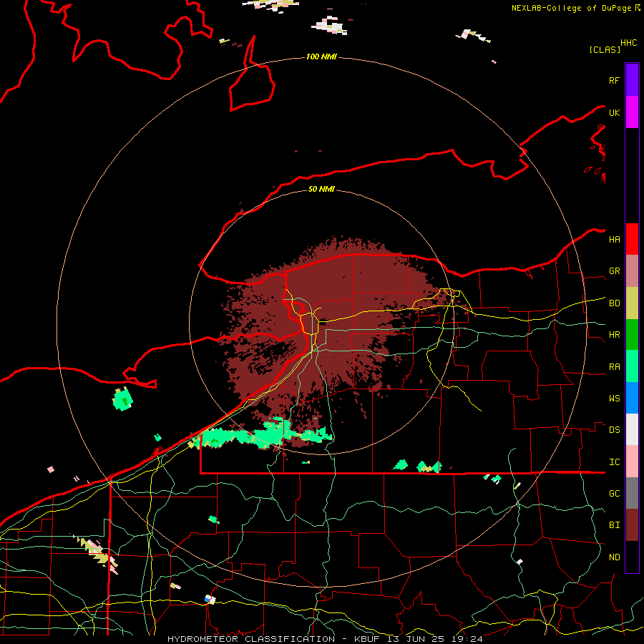644x644 pixels.
Task: Click the HR legend label
Action: coord(615,335)
